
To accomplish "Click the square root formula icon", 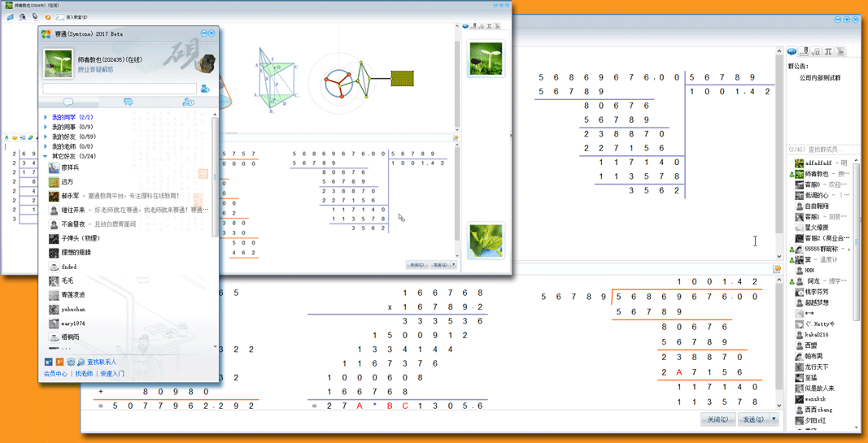I will [816, 52].
